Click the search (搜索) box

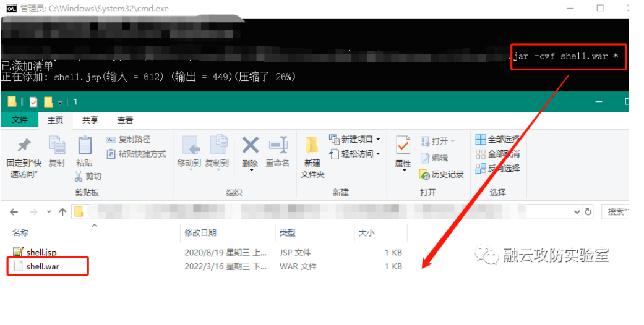coord(616,212)
